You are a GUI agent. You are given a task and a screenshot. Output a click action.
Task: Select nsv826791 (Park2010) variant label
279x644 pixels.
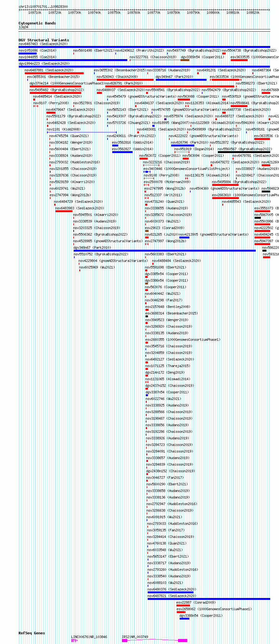124,83
